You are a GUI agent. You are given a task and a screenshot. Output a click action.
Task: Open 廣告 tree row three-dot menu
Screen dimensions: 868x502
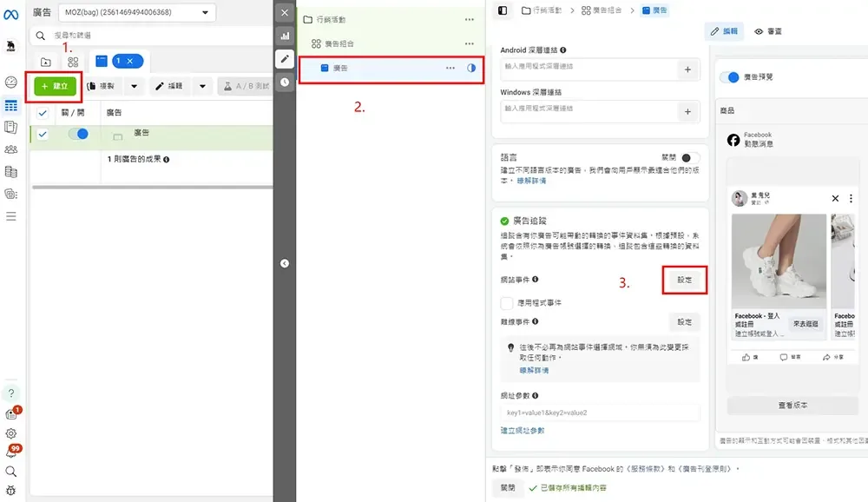click(450, 68)
